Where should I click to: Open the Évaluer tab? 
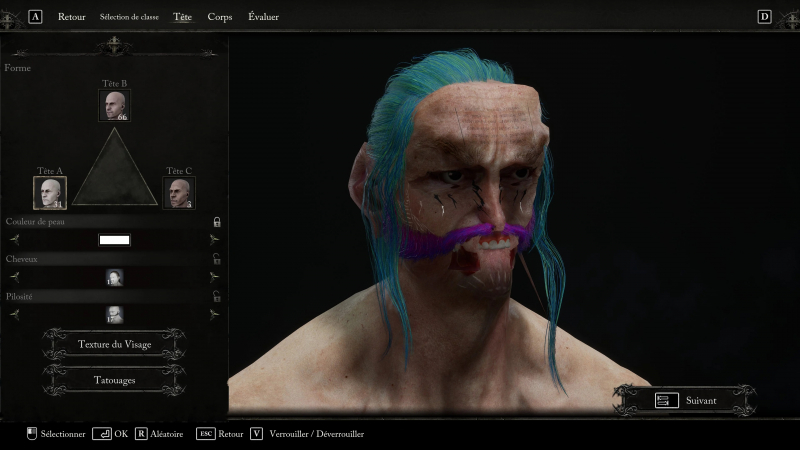click(263, 17)
